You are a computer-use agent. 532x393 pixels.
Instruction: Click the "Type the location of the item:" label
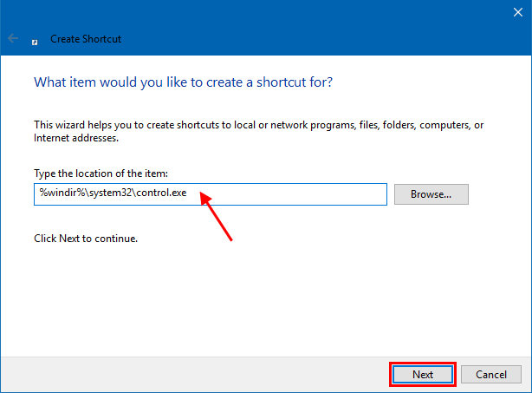(101, 174)
